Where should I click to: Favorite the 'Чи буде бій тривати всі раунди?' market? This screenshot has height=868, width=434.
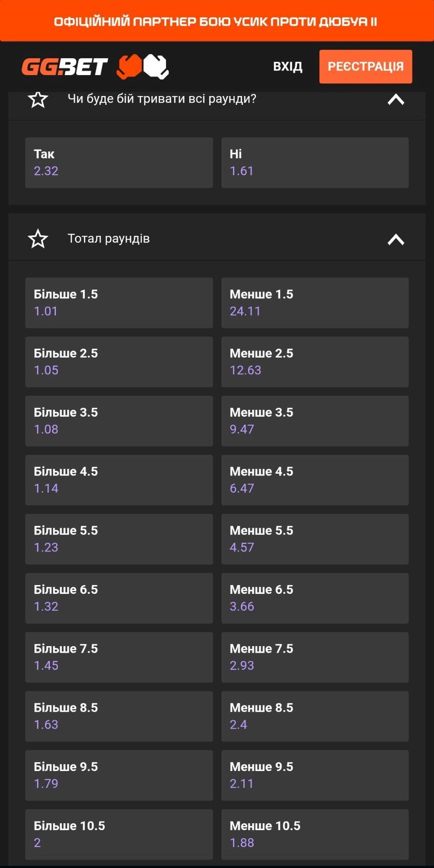click(38, 99)
